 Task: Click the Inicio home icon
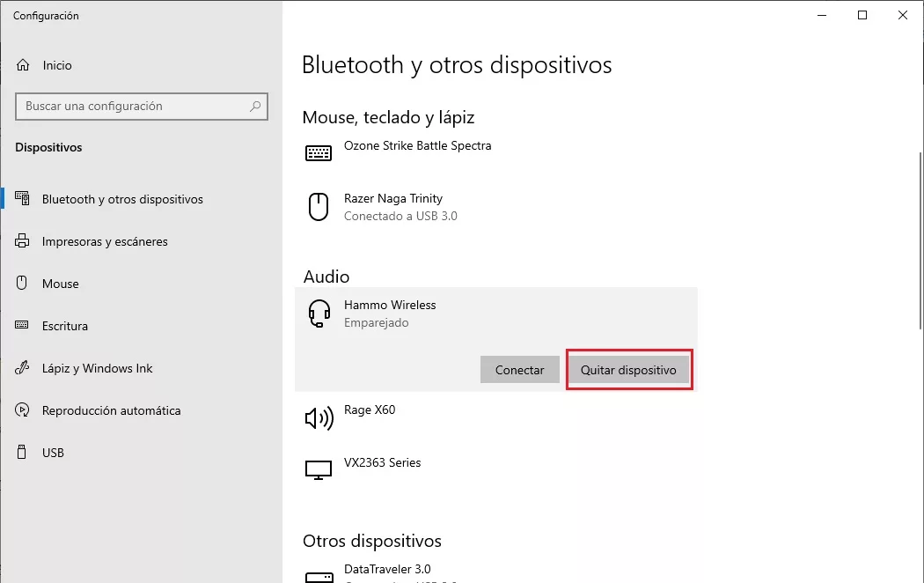point(24,65)
